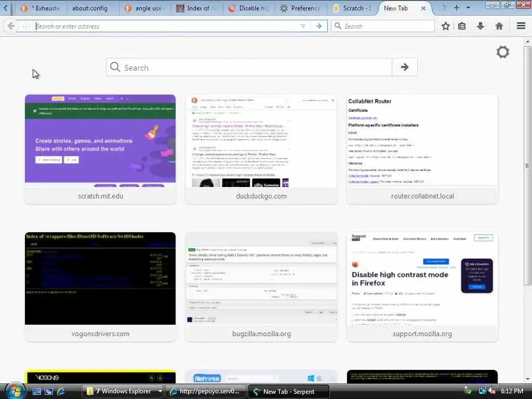This screenshot has height=399, width=532.
Task: Select New Tab - Serpent taskbar button
Action: (289, 391)
